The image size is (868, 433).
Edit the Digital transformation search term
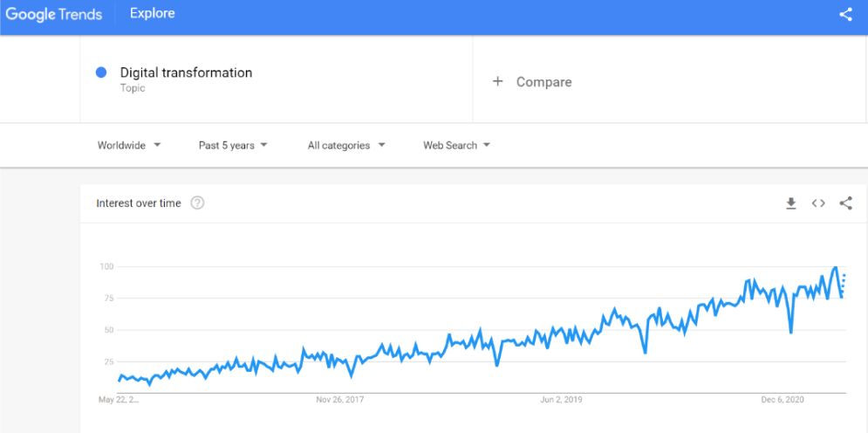(186, 72)
